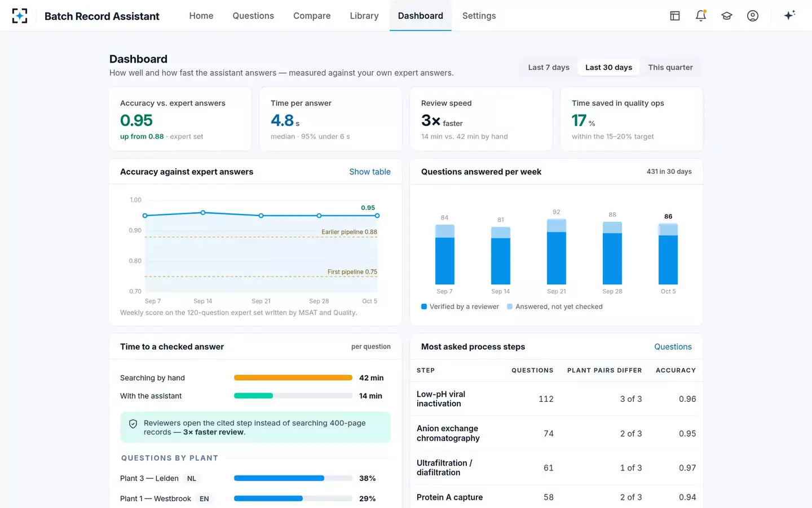Click the Accuracy vs. expert answers card
This screenshot has width=812, height=508.
(180, 119)
